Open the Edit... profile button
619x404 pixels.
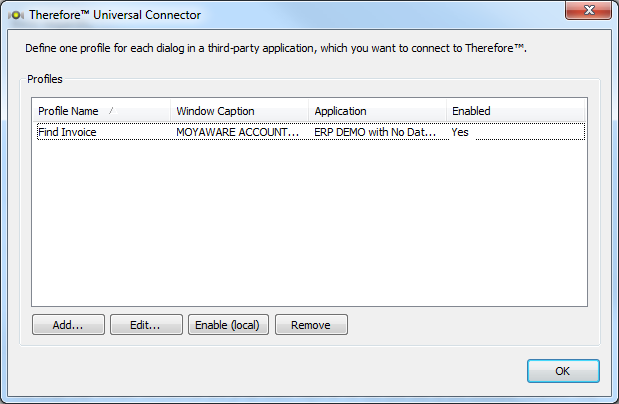pyautogui.click(x=146, y=325)
